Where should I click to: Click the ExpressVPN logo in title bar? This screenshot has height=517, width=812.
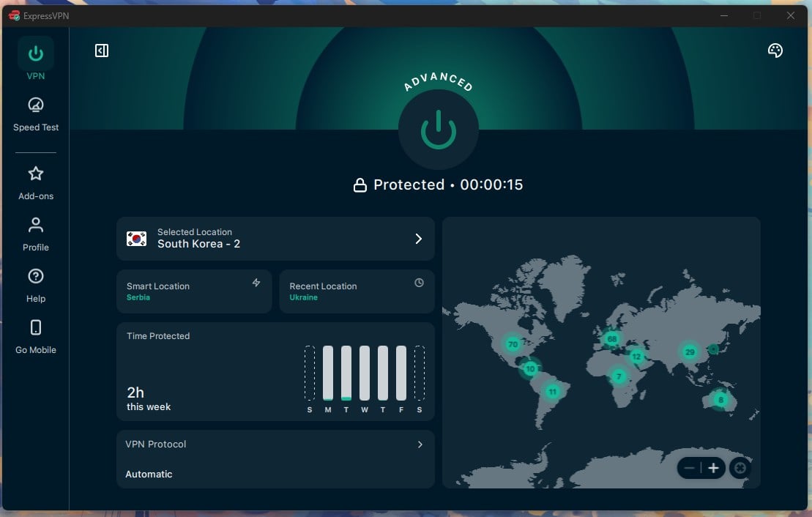pyautogui.click(x=14, y=15)
